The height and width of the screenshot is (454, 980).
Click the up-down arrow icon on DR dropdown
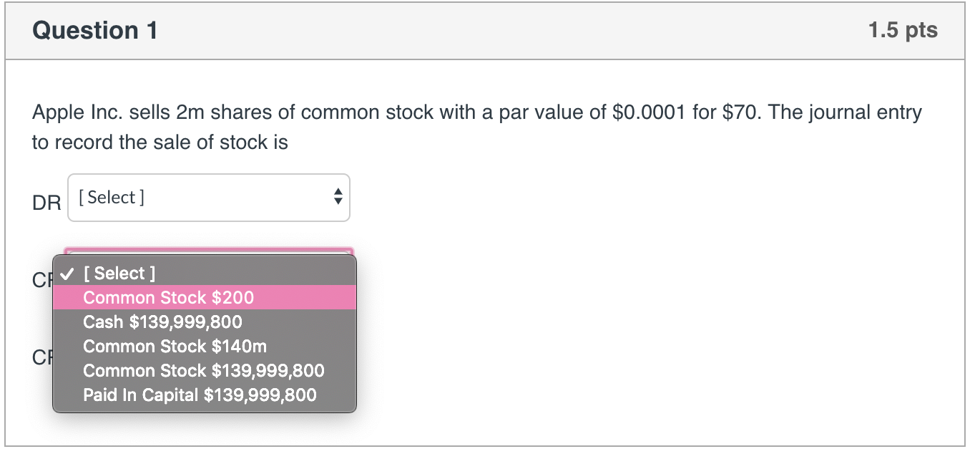coord(337,197)
